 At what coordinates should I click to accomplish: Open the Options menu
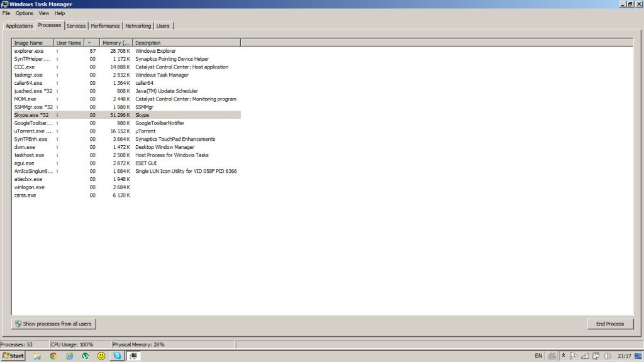pyautogui.click(x=25, y=13)
